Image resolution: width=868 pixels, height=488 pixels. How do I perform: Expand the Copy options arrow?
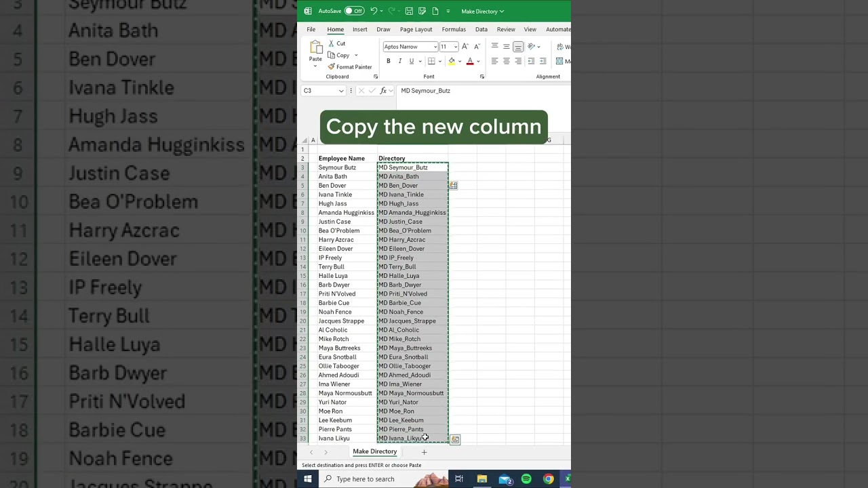[x=356, y=55]
